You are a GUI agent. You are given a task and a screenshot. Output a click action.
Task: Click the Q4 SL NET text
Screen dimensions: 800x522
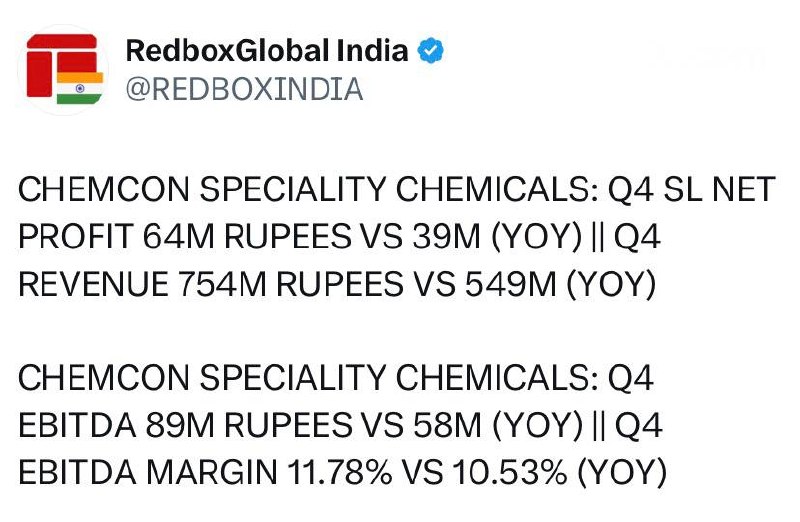click(x=691, y=189)
